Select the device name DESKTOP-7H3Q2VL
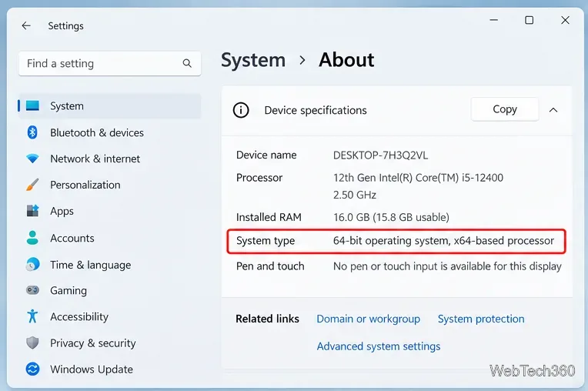This screenshot has width=588, height=391. pos(380,155)
